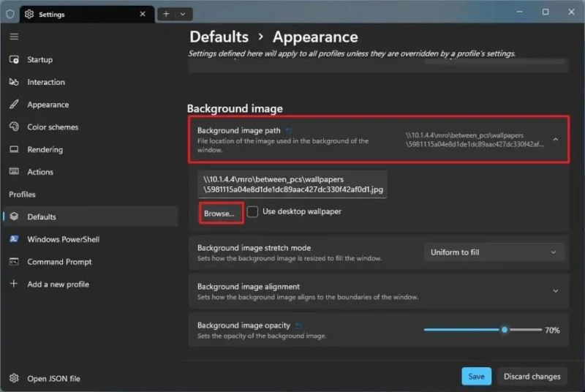Open the new tab dropdown arrow
Screen dimensions: 585x392
pos(183,14)
